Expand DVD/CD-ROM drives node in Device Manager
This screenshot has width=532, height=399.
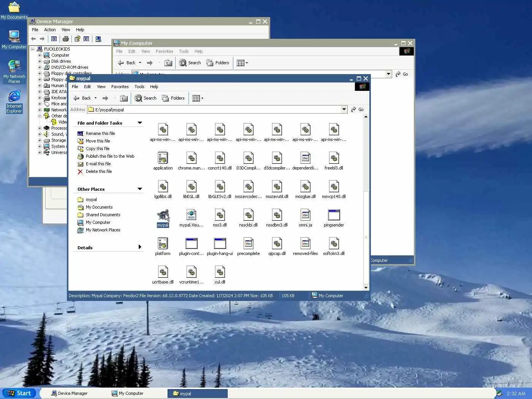[x=40, y=67]
